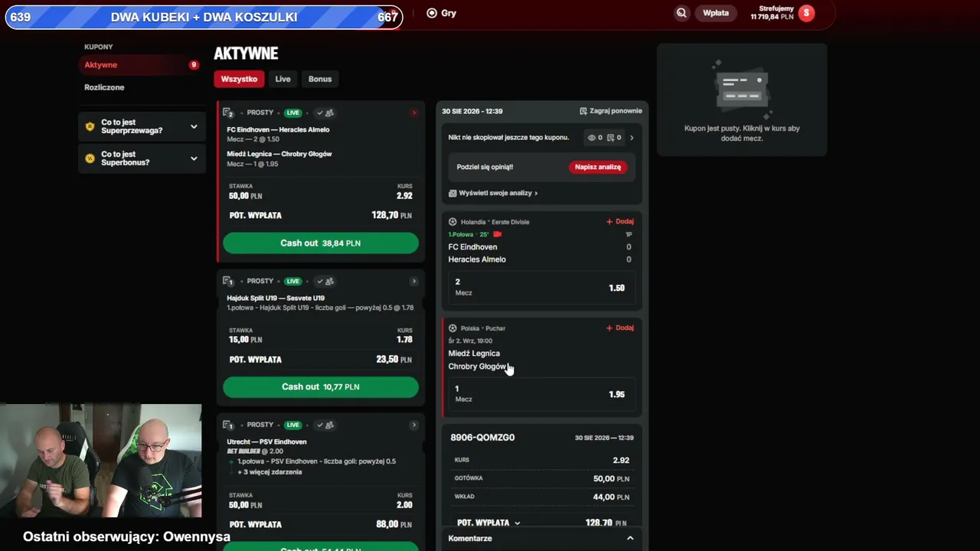This screenshot has height=551, width=980.
Task: Add Miedź Legnica match with Dodaj
Action: point(620,328)
